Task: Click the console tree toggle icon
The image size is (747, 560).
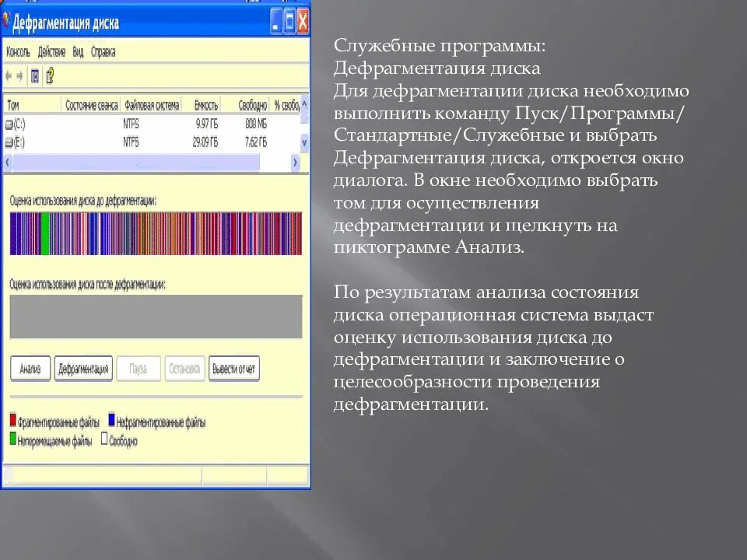Action: click(35, 75)
